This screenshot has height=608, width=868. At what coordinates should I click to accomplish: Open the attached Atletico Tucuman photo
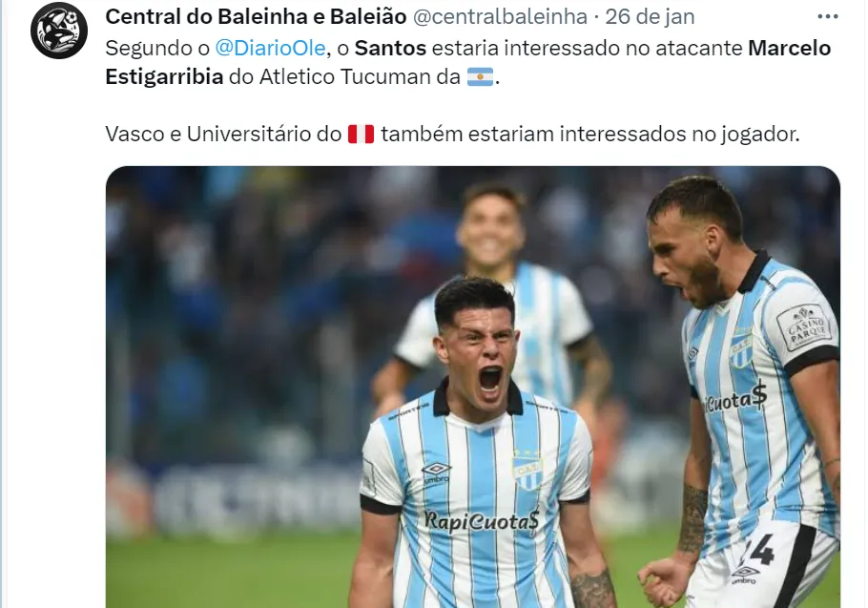[473, 388]
